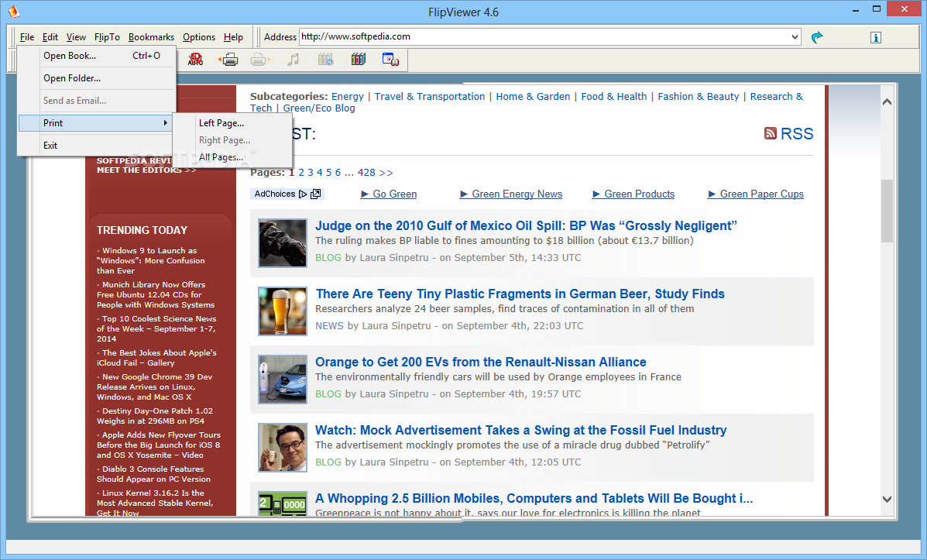This screenshot has width=927, height=560.
Task: Open the Bookmarks menu
Action: 151,36
